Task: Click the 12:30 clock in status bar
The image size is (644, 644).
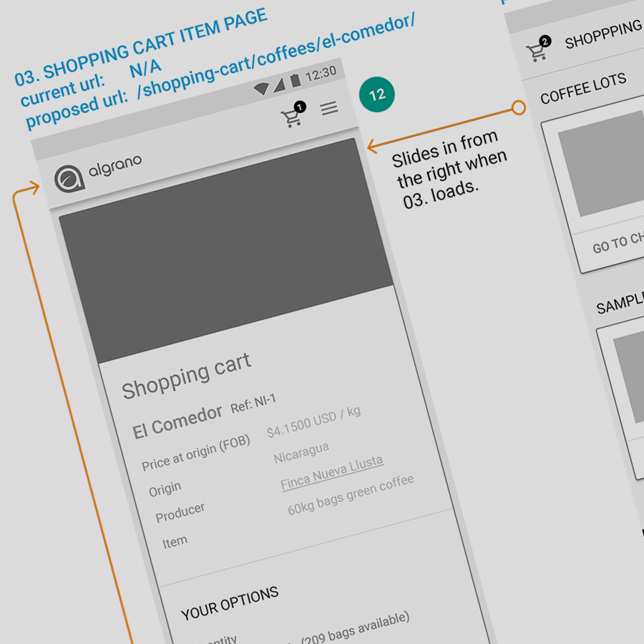Action: (x=321, y=73)
